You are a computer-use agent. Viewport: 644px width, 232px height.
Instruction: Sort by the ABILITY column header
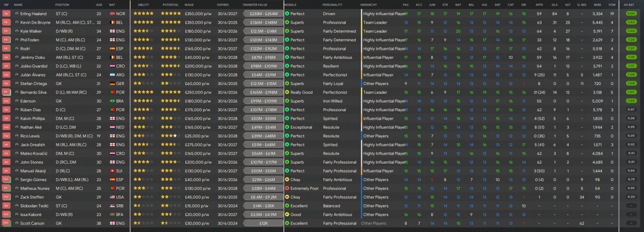(143, 5)
